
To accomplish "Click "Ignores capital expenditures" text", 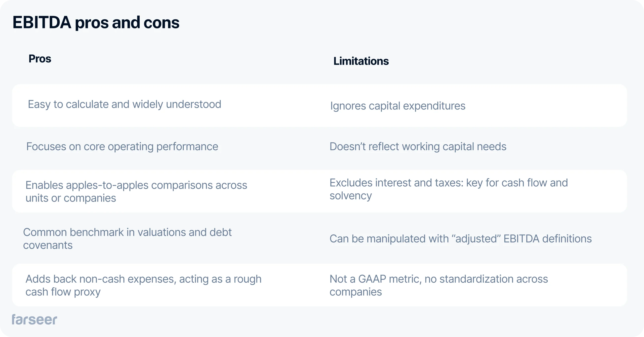I will [398, 106].
